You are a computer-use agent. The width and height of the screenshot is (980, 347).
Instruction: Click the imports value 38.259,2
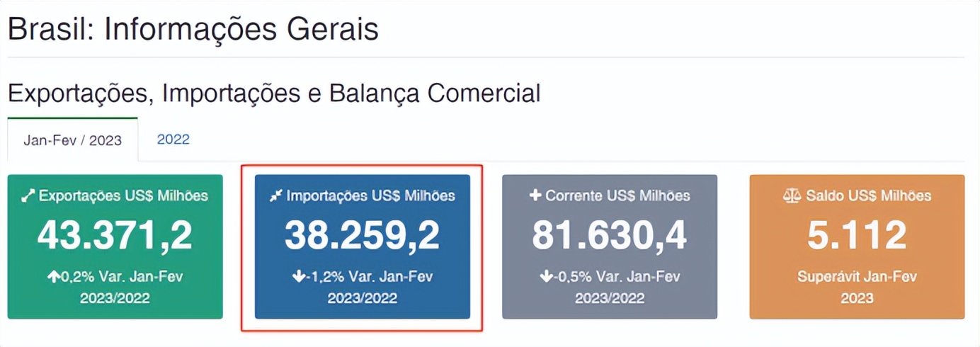click(x=362, y=236)
